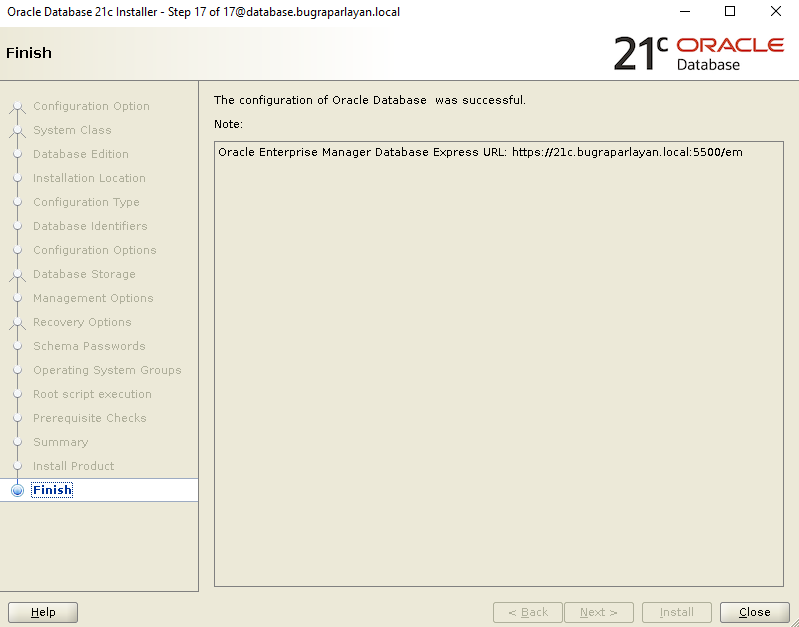Click the disabled Next button

tap(599, 612)
